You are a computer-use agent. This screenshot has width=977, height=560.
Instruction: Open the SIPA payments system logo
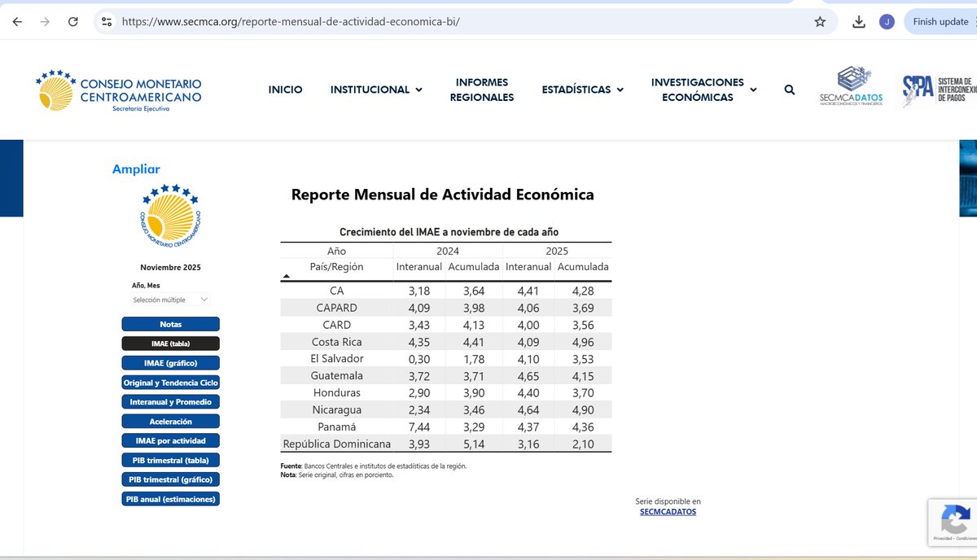pyautogui.click(x=939, y=90)
